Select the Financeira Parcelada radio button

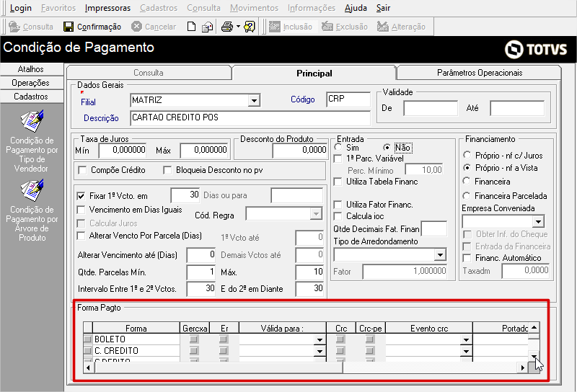[x=467, y=195]
